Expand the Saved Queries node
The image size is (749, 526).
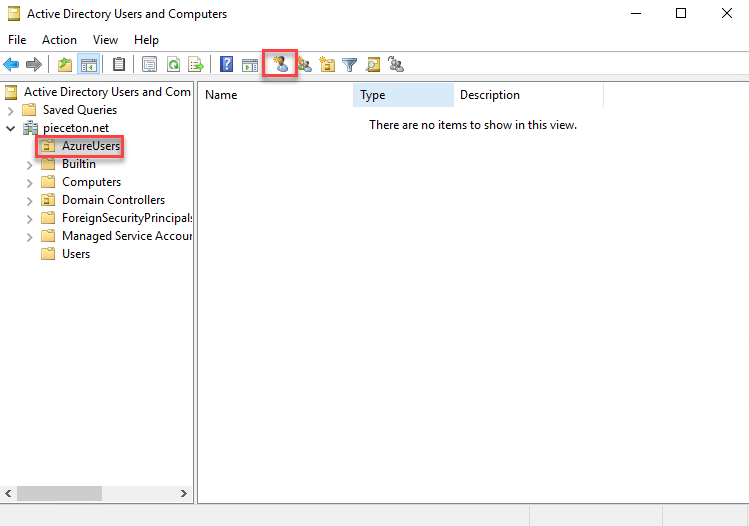click(11, 111)
